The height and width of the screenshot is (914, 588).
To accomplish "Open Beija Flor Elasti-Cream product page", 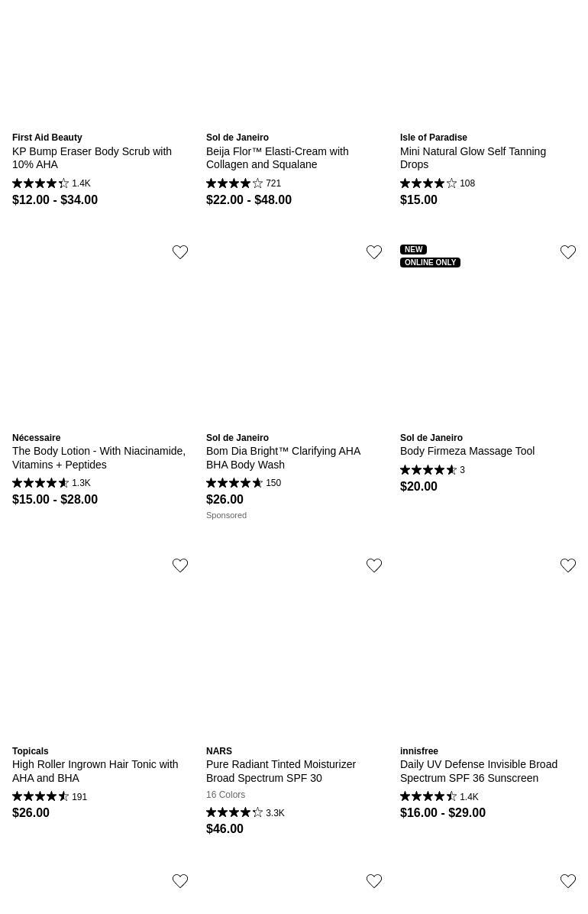I will pos(277,157).
